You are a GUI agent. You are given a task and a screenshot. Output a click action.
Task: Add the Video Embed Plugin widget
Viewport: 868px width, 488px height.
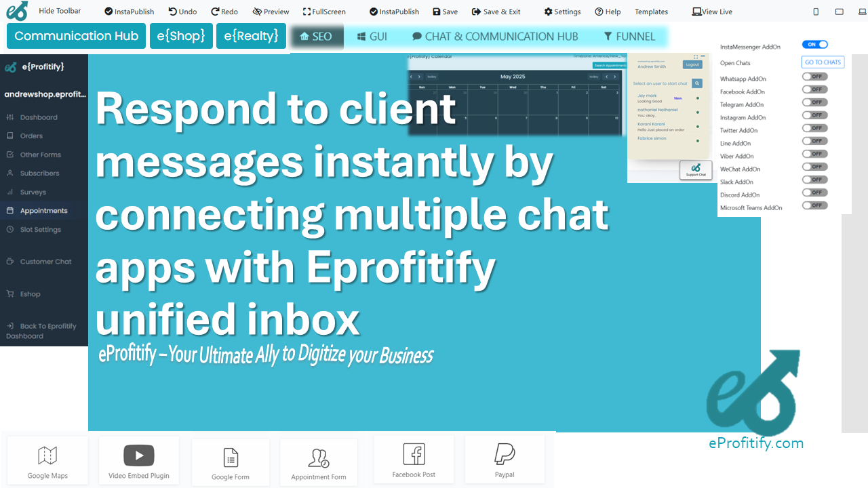click(139, 461)
